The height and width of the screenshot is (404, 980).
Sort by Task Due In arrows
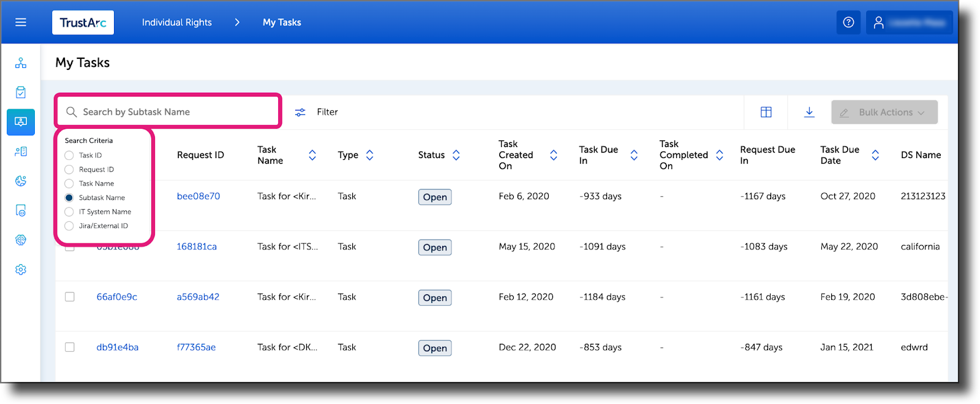[634, 155]
